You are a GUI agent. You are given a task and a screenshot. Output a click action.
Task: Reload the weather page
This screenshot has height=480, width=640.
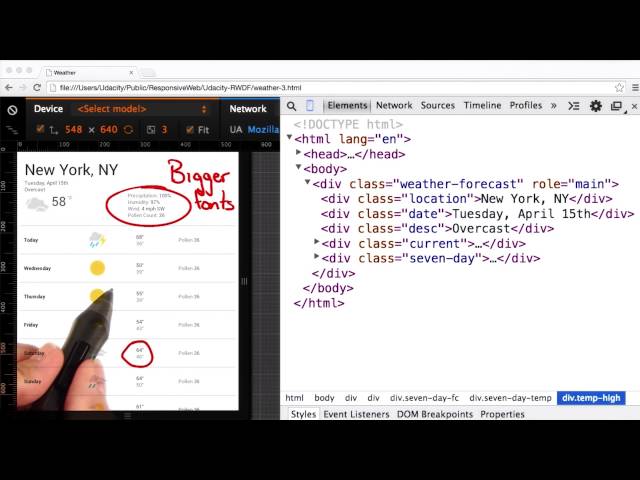point(37,88)
